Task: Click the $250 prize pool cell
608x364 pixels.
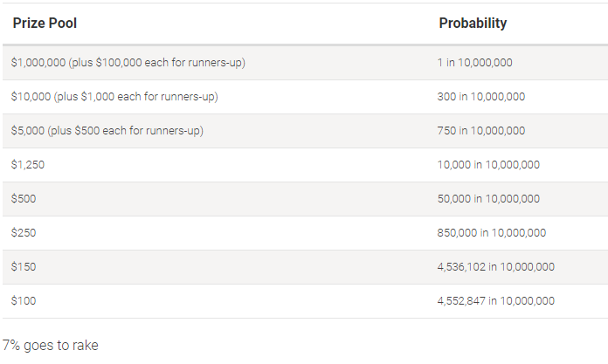Action: (x=24, y=233)
